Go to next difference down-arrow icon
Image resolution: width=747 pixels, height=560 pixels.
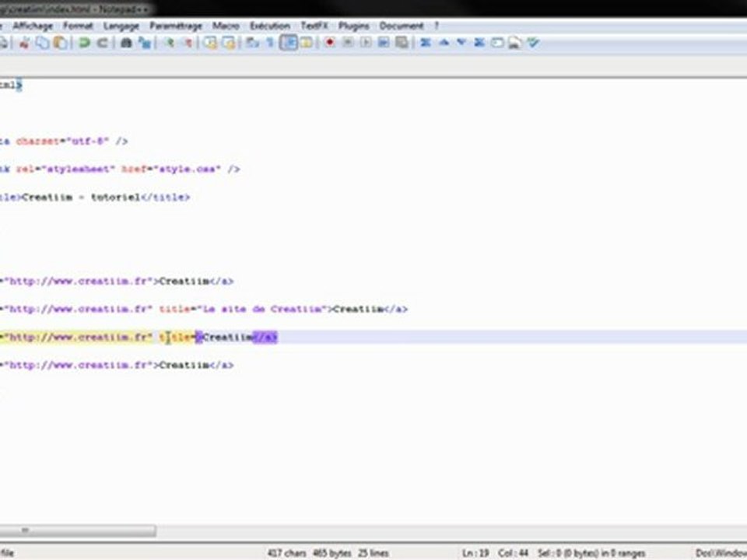[461, 43]
